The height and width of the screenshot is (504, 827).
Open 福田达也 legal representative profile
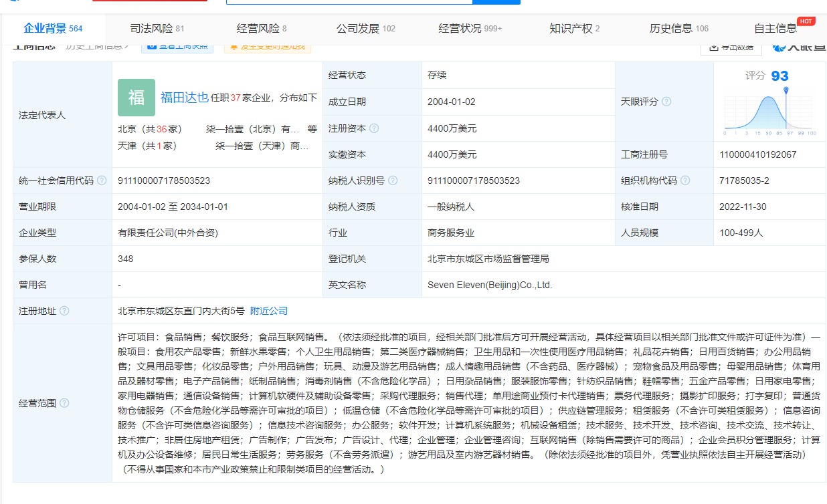(184, 98)
